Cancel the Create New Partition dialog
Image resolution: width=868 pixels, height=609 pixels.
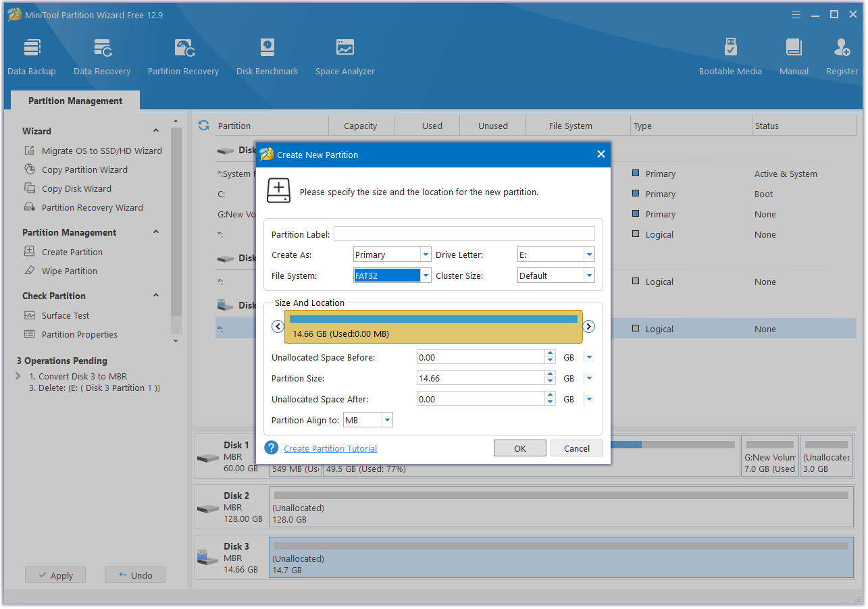click(x=577, y=448)
